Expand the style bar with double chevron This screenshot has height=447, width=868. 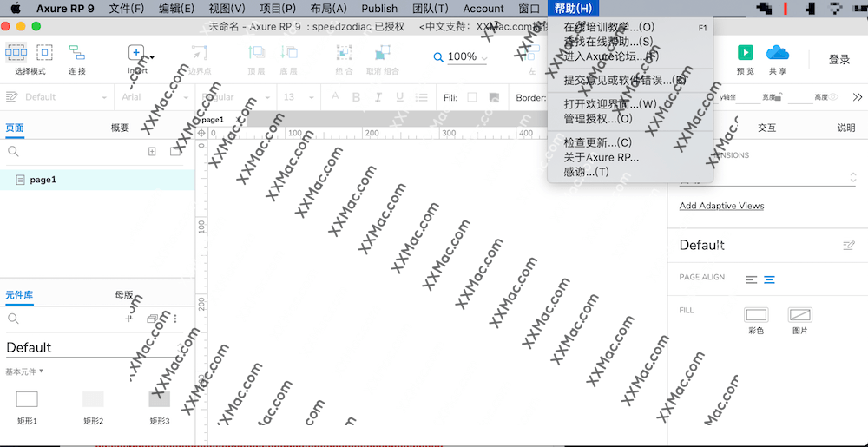pos(858,97)
